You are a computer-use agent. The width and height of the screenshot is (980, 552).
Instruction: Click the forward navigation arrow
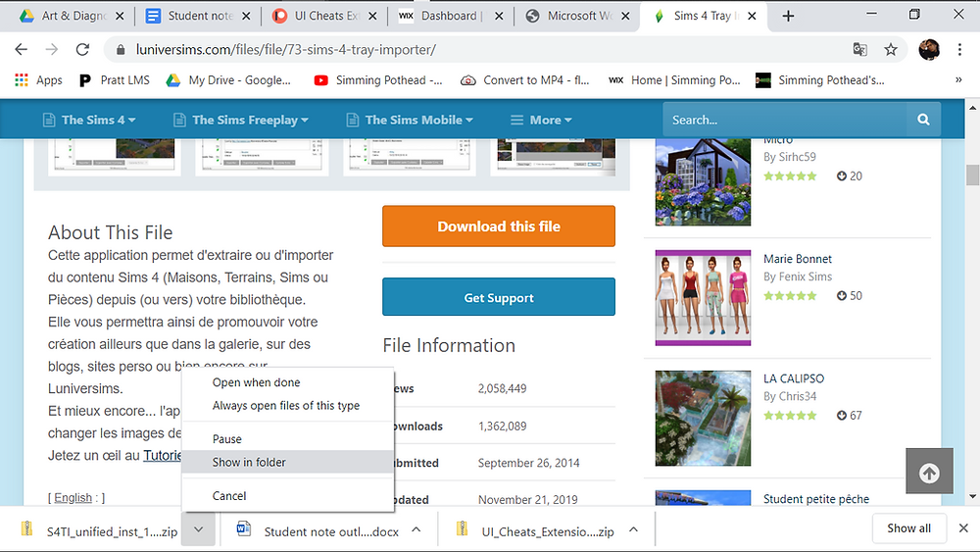(x=52, y=49)
